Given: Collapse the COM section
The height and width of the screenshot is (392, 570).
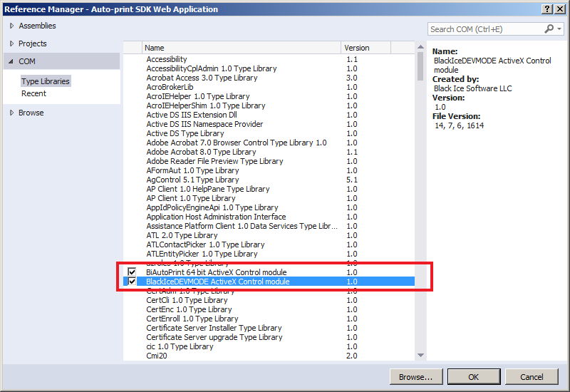Looking at the screenshot, I should coord(12,62).
